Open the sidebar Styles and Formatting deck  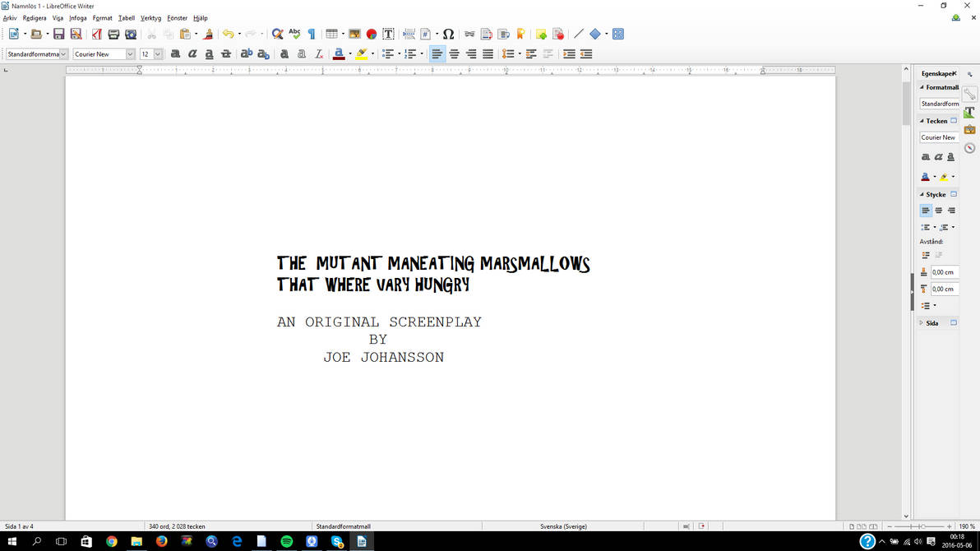pos(969,113)
